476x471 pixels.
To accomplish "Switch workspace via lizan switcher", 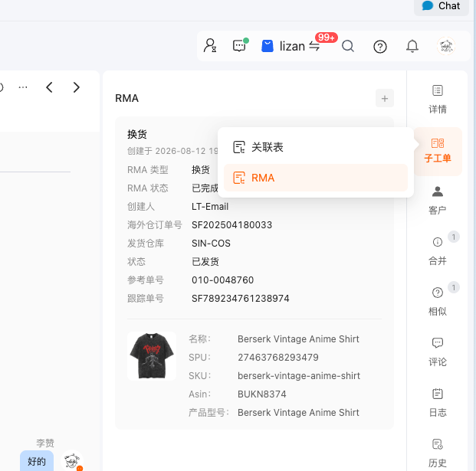I will pyautogui.click(x=291, y=47).
